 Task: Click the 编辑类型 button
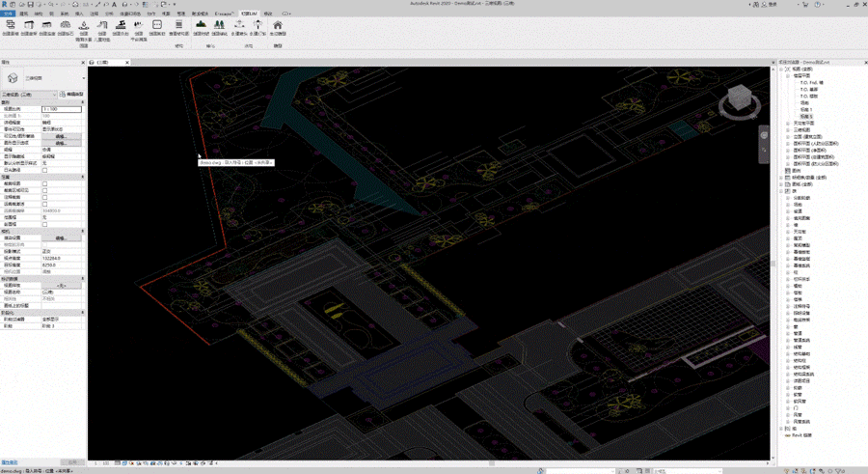[x=72, y=95]
